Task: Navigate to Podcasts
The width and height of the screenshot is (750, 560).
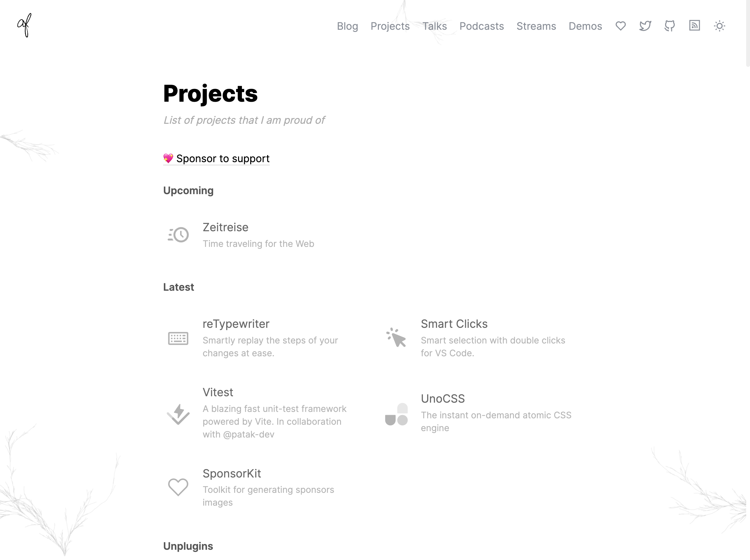Action: [x=482, y=26]
